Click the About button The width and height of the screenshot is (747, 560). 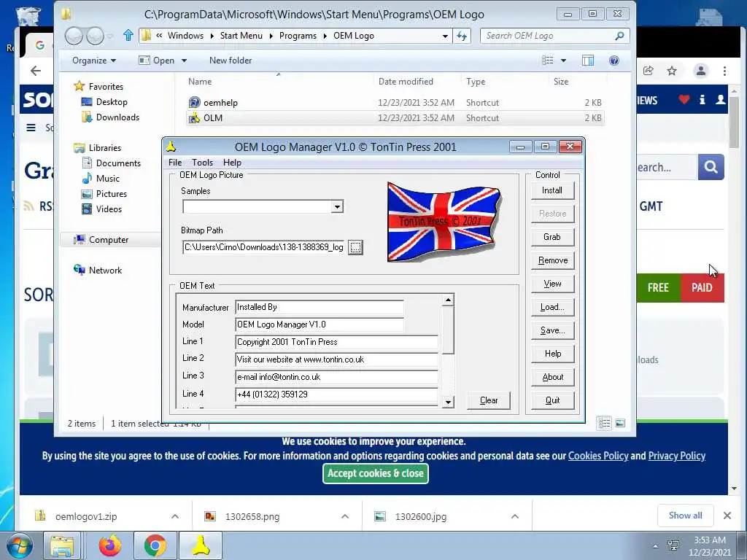(x=552, y=377)
